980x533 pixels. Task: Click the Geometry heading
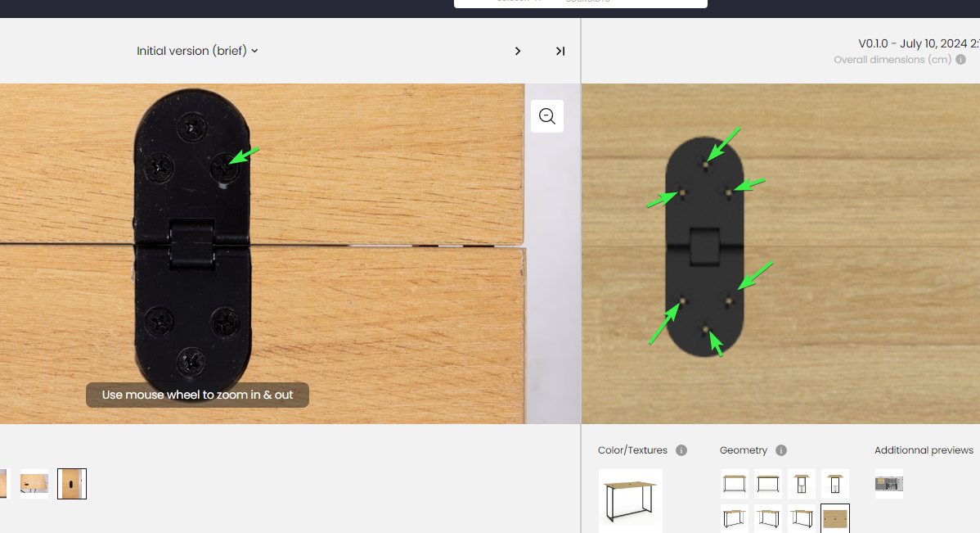coord(743,450)
